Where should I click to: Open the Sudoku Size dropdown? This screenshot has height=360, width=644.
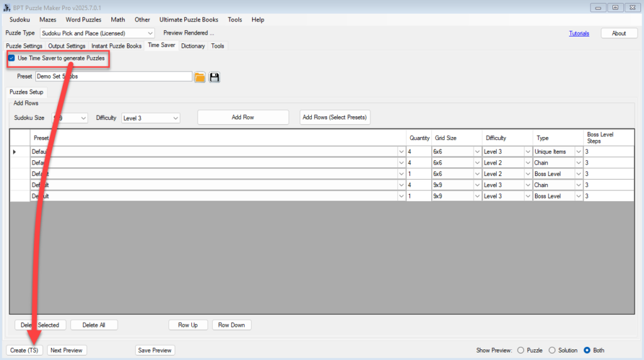point(70,117)
